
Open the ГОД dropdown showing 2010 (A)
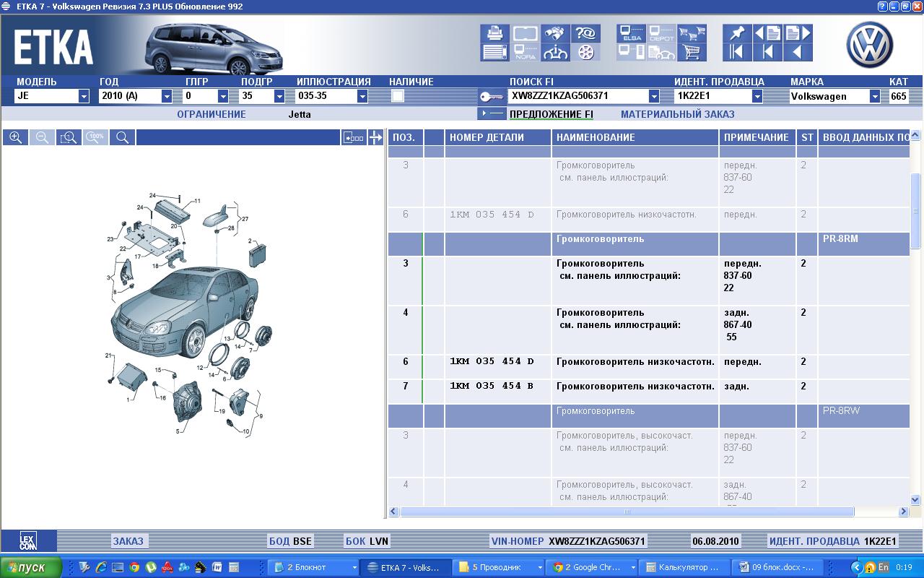(x=167, y=96)
